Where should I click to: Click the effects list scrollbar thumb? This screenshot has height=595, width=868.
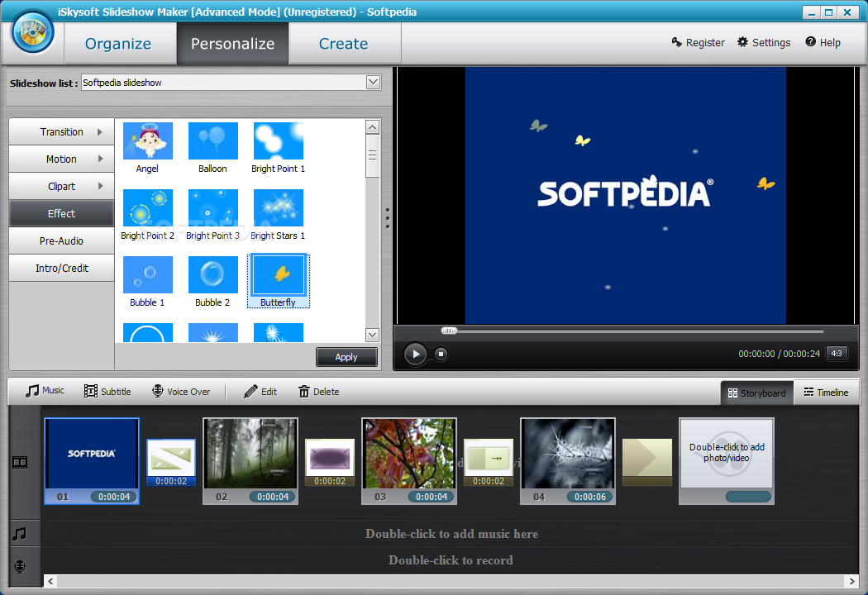tap(373, 155)
